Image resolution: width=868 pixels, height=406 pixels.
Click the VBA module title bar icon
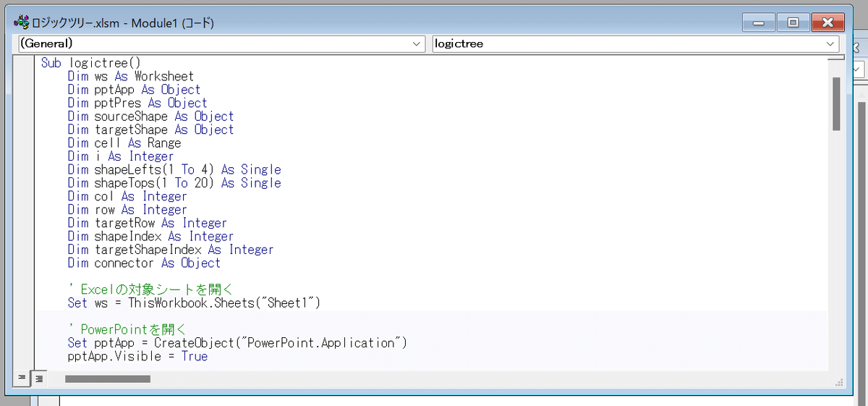tap(22, 22)
